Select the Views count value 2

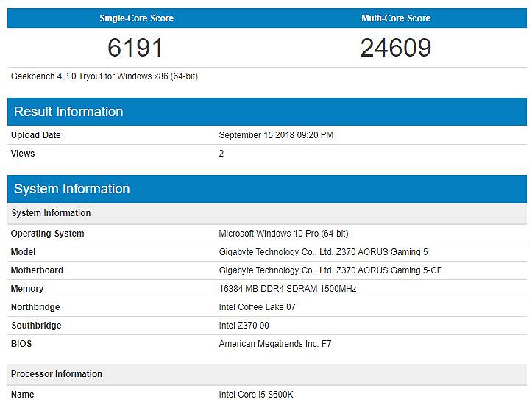pos(221,153)
